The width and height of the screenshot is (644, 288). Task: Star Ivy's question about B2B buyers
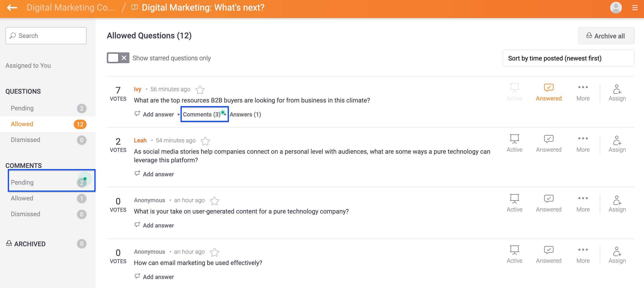pyautogui.click(x=200, y=90)
